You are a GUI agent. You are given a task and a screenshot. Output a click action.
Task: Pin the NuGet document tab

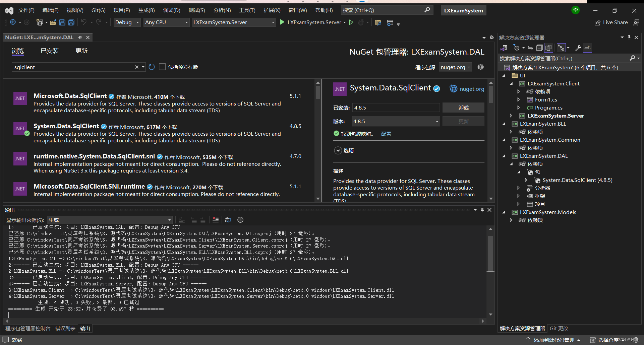pyautogui.click(x=80, y=37)
